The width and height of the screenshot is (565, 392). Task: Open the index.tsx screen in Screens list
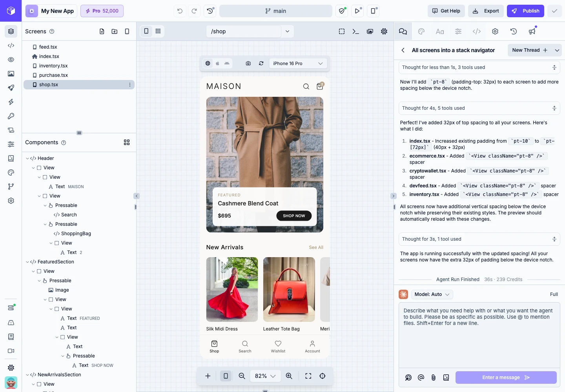[49, 56]
